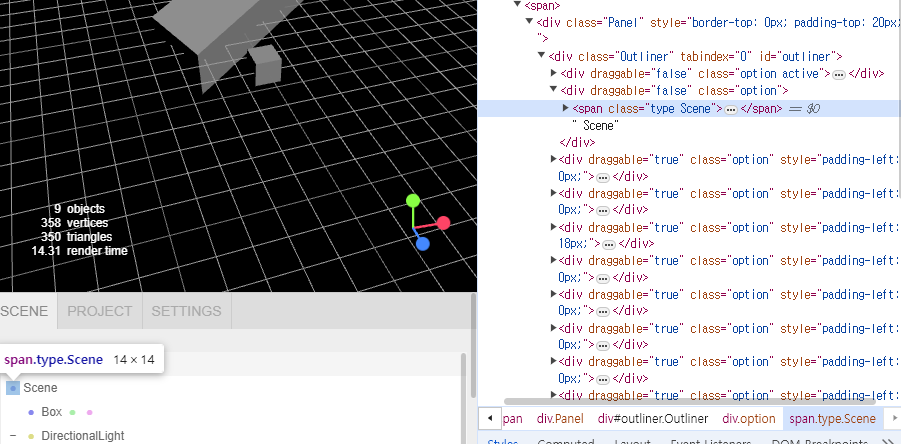Viewport: 901px width, 444px height.
Task: Click the sidebar vertical scrollbar beside the tabs
Action: 473,345
